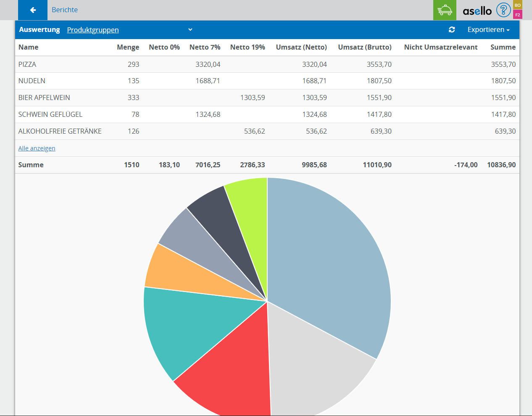Sort by the Menge column header
Image resolution: width=532 pixels, height=416 pixels.
128,47
